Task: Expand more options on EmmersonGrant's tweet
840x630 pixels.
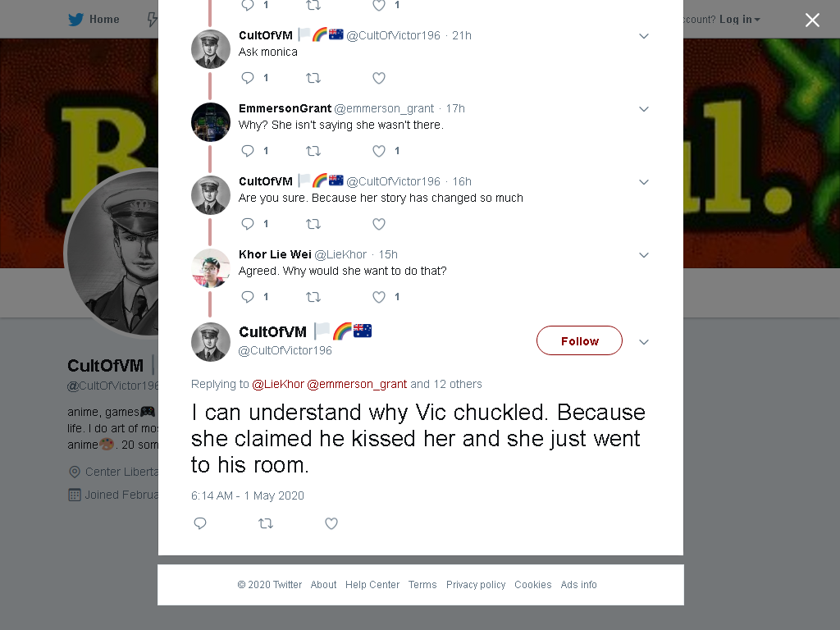Action: click(x=644, y=109)
